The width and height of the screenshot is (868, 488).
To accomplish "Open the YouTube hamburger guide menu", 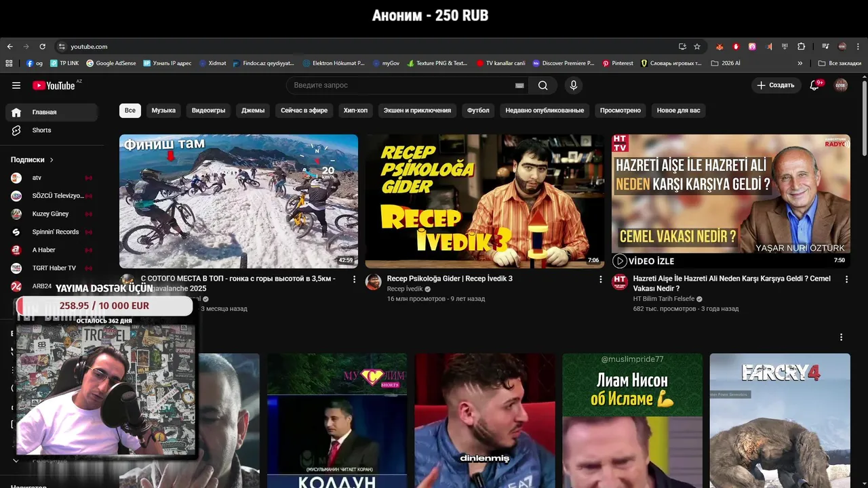I will pyautogui.click(x=16, y=85).
